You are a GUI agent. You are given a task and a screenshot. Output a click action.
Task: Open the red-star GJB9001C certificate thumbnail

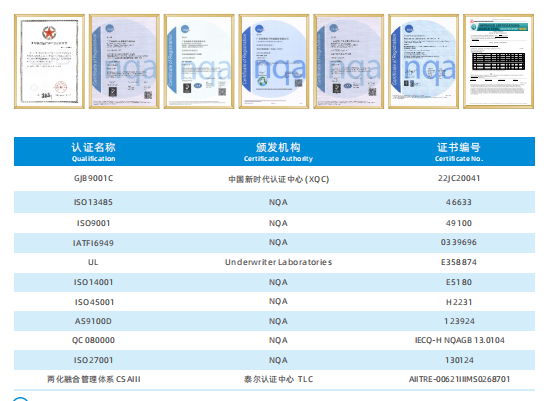[x=49, y=61]
